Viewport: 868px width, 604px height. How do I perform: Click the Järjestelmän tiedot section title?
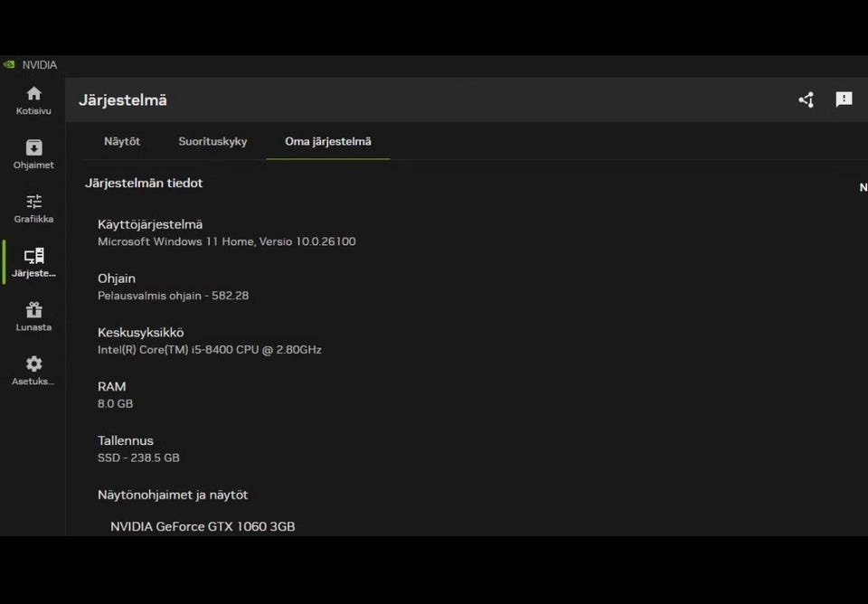pos(144,184)
